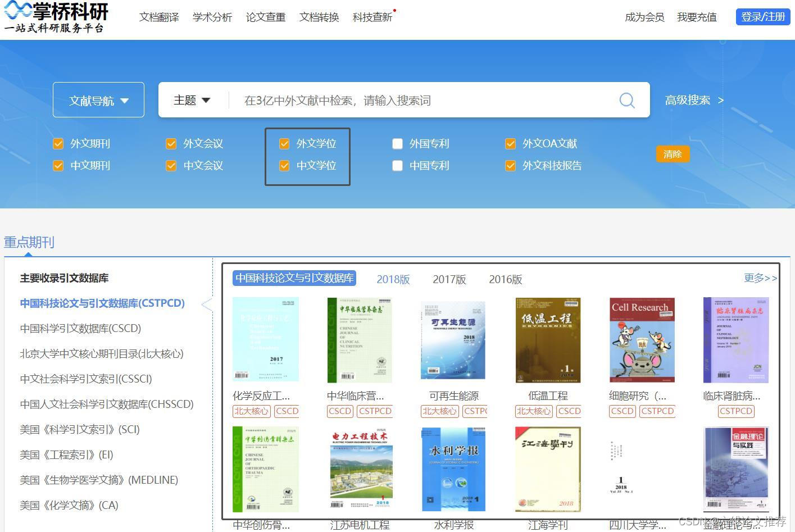
Task: Open 高级搜索 advanced search link
Action: tap(694, 100)
